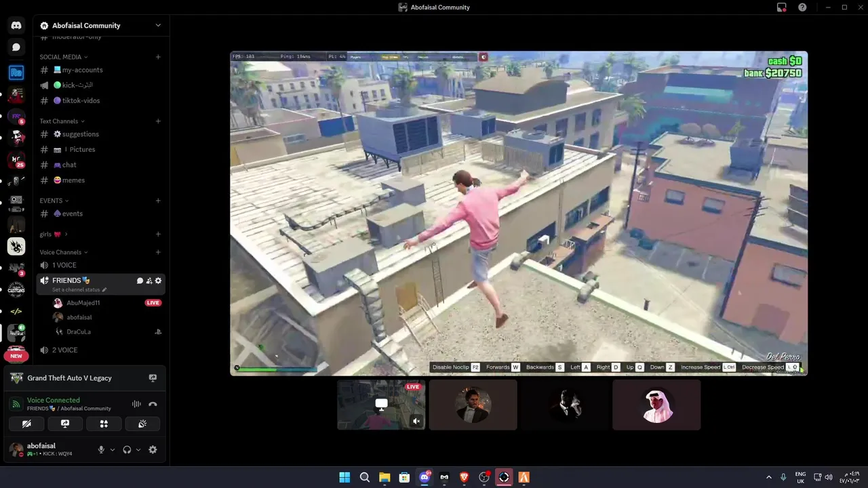Open taskbar search

coord(365,477)
